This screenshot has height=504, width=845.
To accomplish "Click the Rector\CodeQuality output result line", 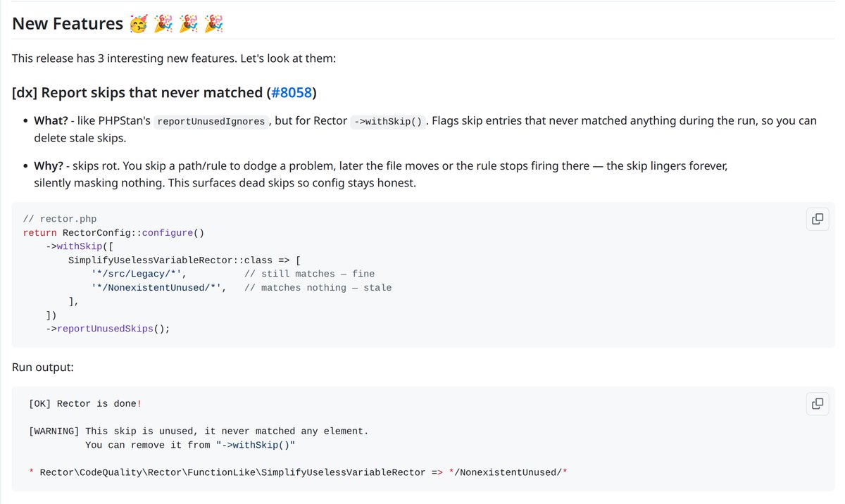I will (x=299, y=472).
